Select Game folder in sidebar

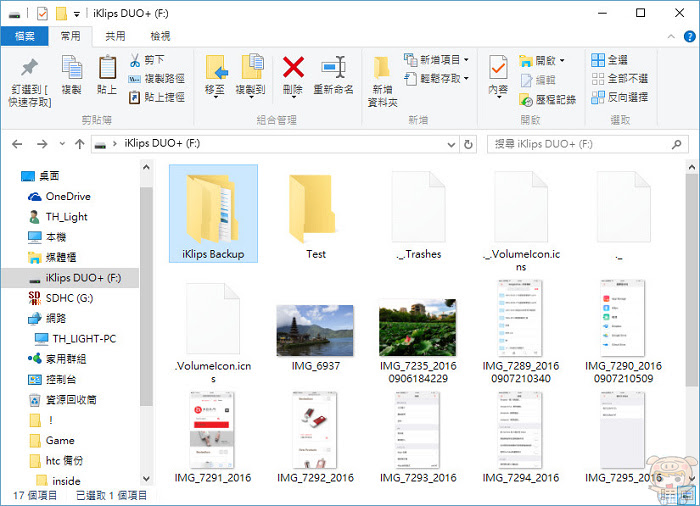[52, 440]
